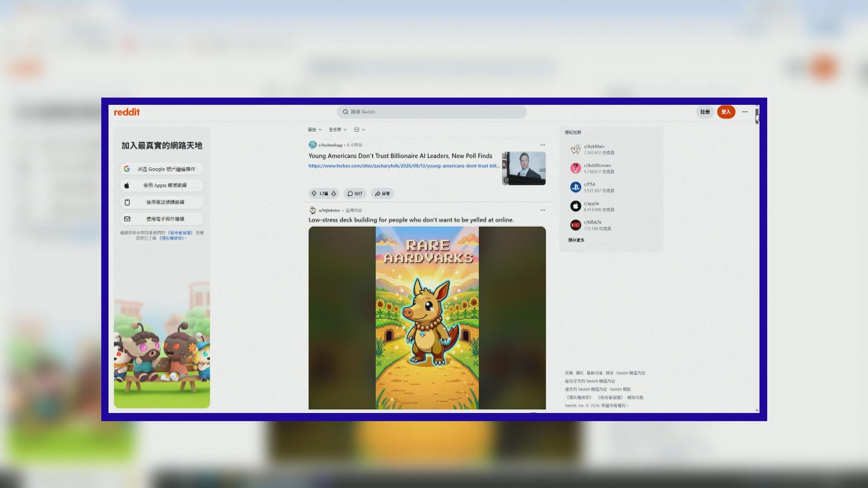
Task: Click the r/technology community avatar
Action: (x=312, y=145)
